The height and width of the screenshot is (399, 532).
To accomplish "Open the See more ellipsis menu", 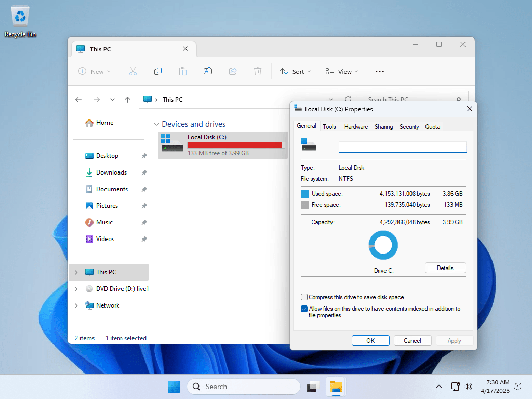I will click(x=380, y=72).
